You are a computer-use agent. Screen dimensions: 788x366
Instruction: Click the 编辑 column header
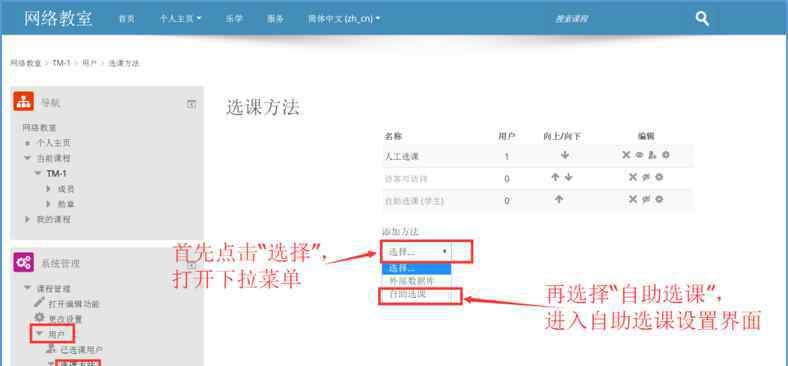coord(646,136)
